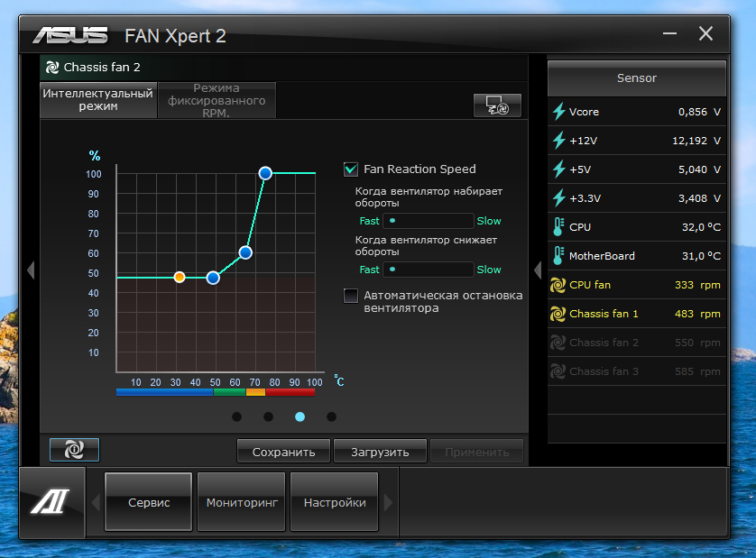Show previous bottom menu items with left arrow
Screen dimensions: 756x558
(96, 502)
